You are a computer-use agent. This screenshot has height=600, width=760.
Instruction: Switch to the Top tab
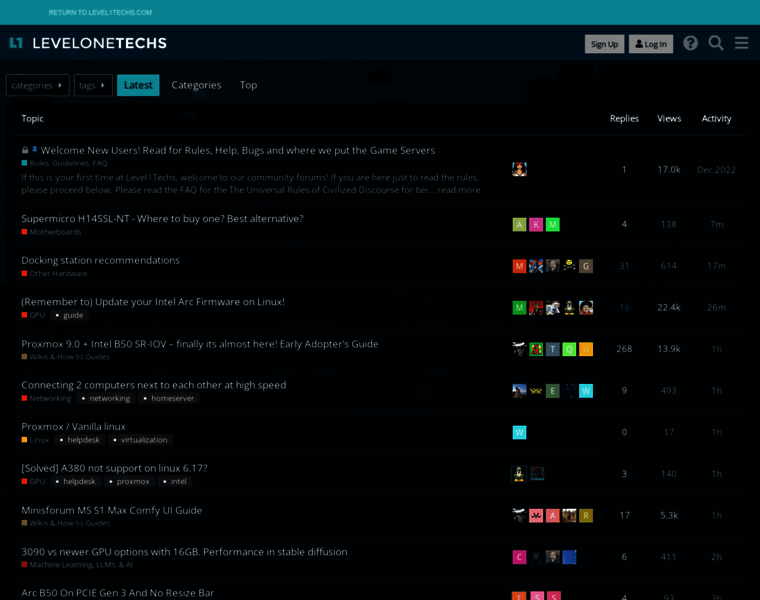248,85
